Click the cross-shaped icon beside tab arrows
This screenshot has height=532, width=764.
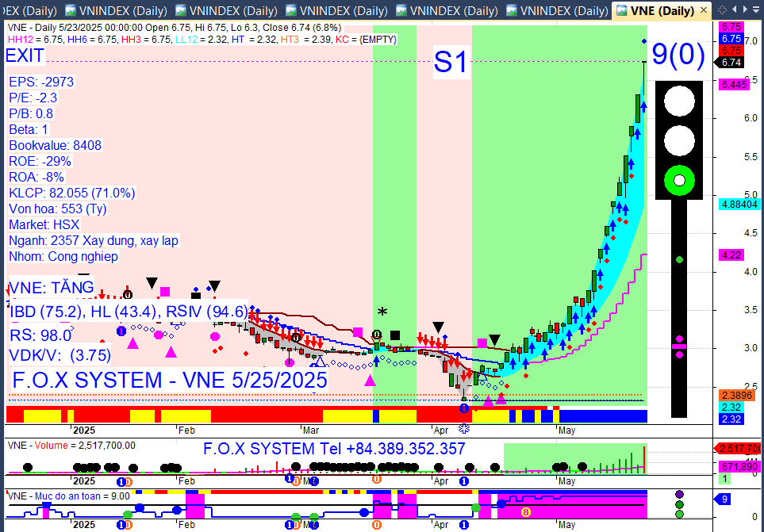[x=723, y=10]
